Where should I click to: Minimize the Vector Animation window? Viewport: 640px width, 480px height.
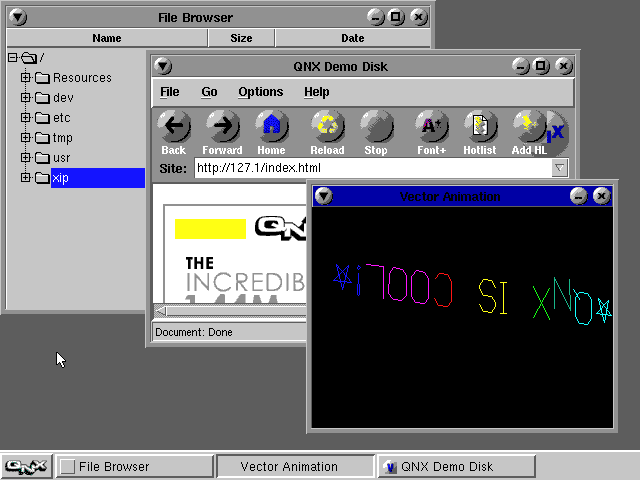point(578,196)
